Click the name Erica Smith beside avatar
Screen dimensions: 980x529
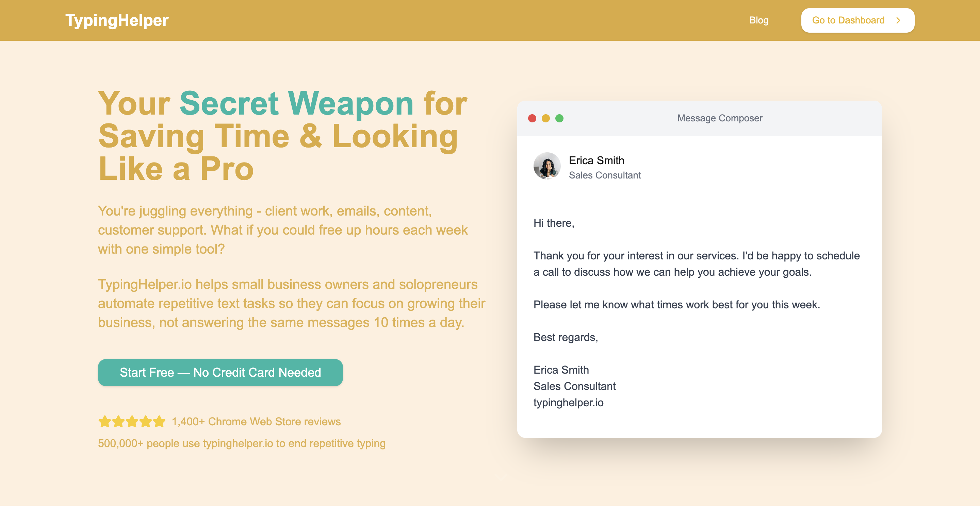tap(597, 160)
